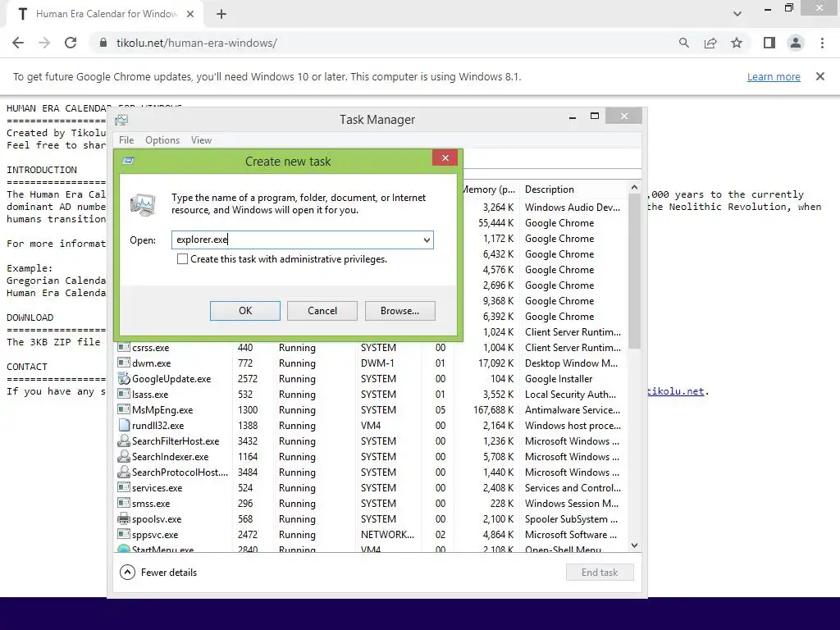Select 'Google Installer' description cell
Image resolution: width=840 pixels, height=630 pixels.
(x=559, y=379)
